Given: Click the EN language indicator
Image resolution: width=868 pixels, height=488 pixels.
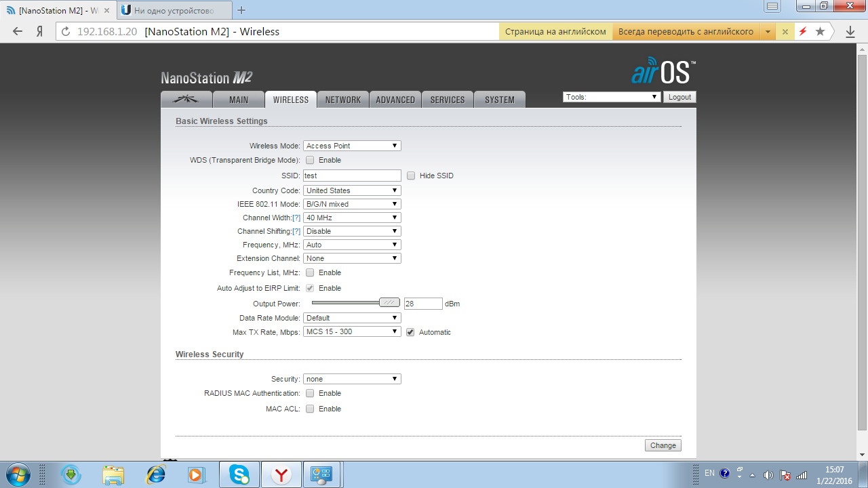Looking at the screenshot, I should pos(709,473).
